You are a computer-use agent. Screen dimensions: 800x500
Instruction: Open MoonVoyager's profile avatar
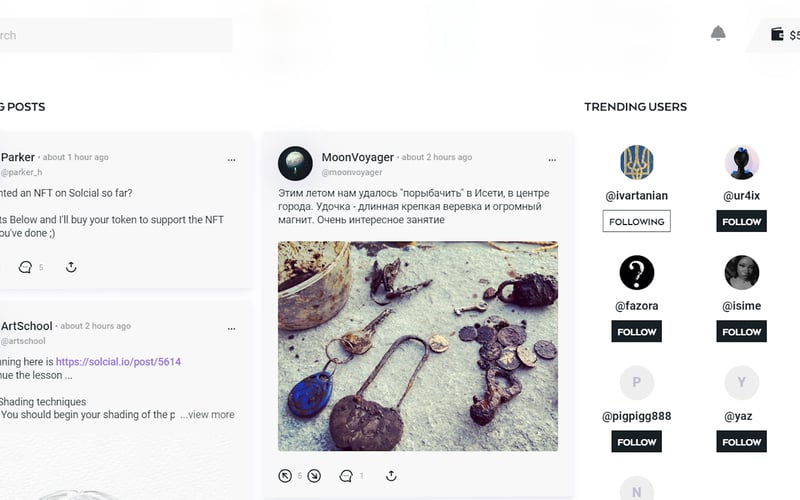pos(295,163)
